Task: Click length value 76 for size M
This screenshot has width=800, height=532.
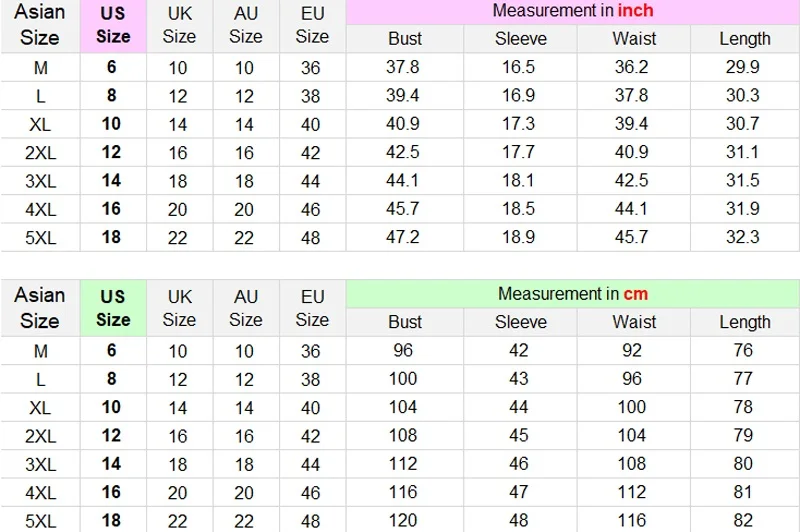Action: [x=743, y=350]
